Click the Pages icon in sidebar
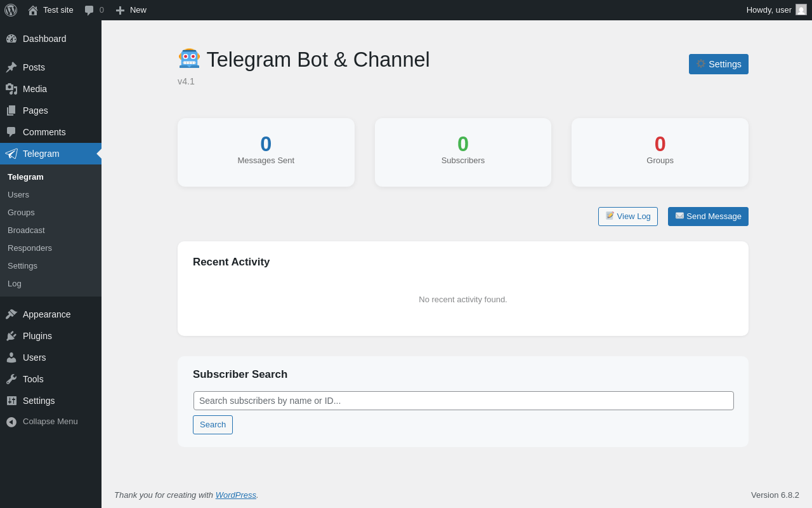This screenshot has width=812, height=508. point(11,110)
